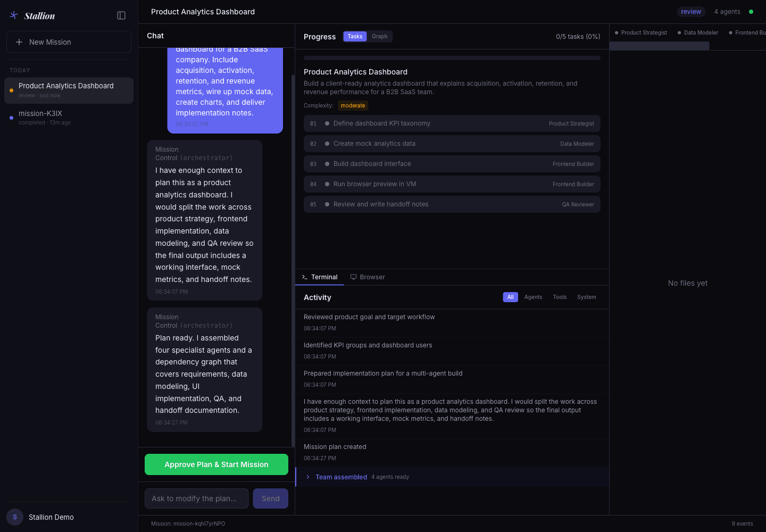This screenshot has height=532, width=766.
Task: Click the Plan ready chat message
Action: tap(205, 370)
